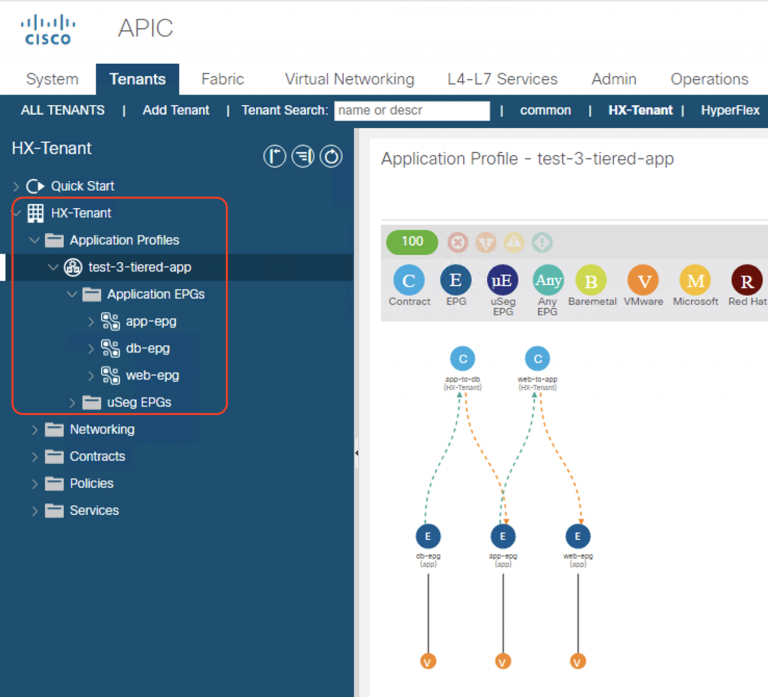Click the app-to-db contract node
Image resolution: width=768 pixels, height=697 pixels.
[x=462, y=359]
